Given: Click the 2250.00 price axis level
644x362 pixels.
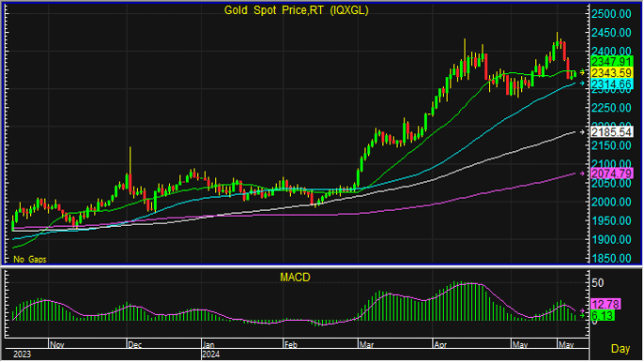Looking at the screenshot, I should click(611, 108).
